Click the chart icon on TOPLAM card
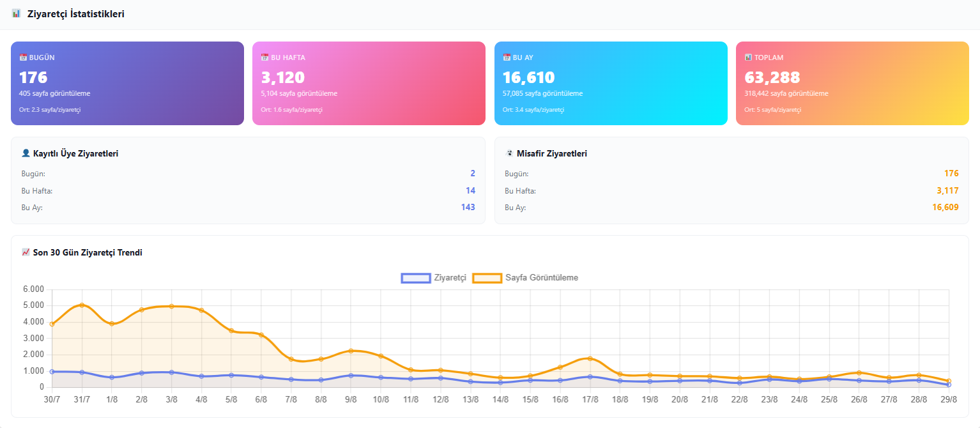Screen dimensions: 980x428 coord(748,57)
